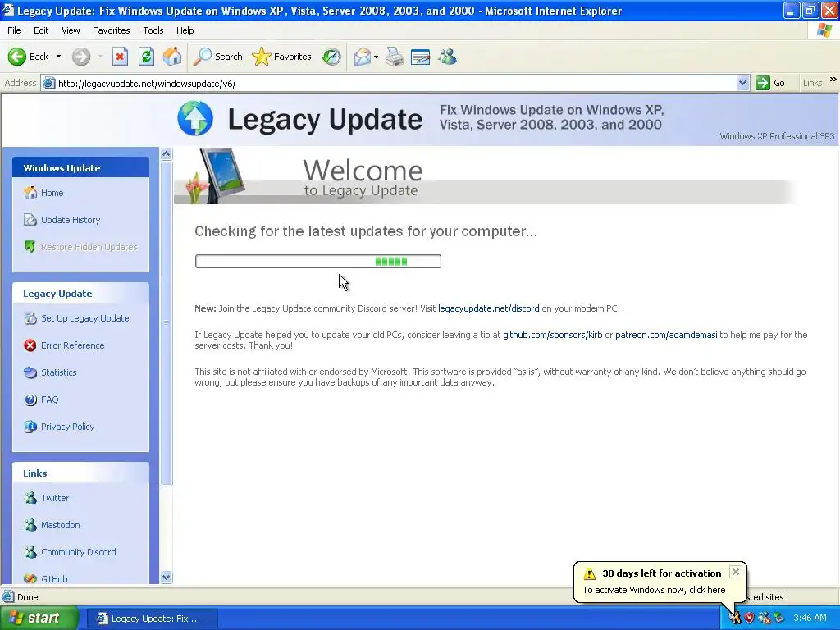This screenshot has height=630, width=840.
Task: Go to the browser Home page icon
Action: pos(172,57)
